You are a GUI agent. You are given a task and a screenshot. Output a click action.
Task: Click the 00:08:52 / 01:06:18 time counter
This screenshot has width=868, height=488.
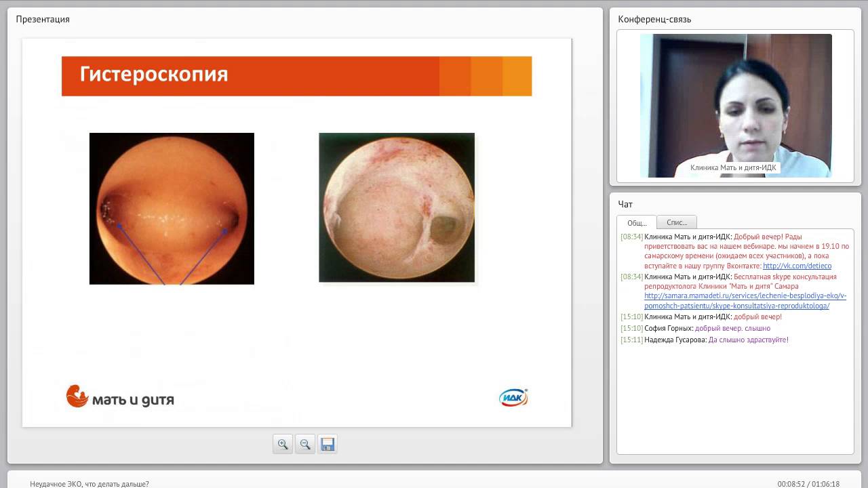point(808,484)
